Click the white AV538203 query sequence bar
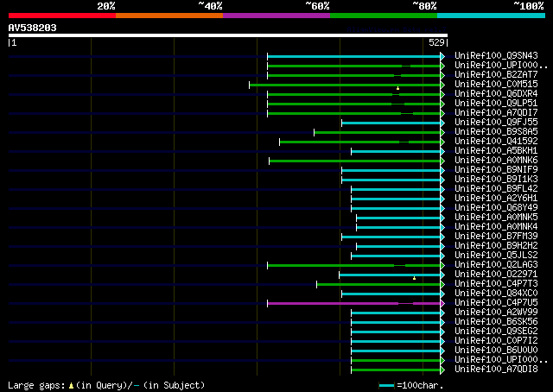The width and height of the screenshot is (553, 392). click(x=228, y=35)
